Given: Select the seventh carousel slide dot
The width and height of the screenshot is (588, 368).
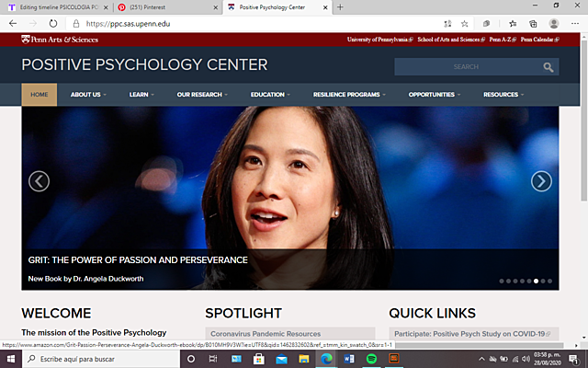Looking at the screenshot, I should click(x=543, y=281).
